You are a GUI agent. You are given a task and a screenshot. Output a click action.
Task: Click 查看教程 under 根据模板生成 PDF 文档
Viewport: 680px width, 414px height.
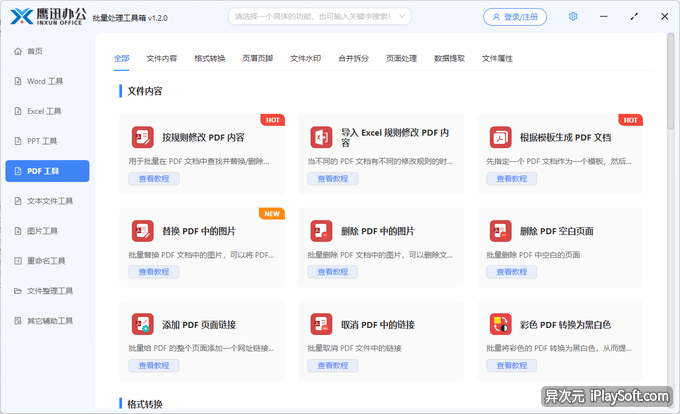click(x=512, y=179)
